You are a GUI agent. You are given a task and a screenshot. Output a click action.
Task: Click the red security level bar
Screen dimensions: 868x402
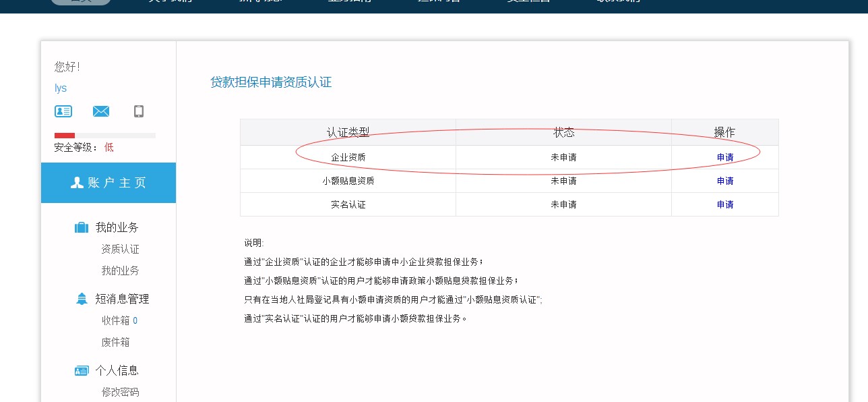point(65,136)
